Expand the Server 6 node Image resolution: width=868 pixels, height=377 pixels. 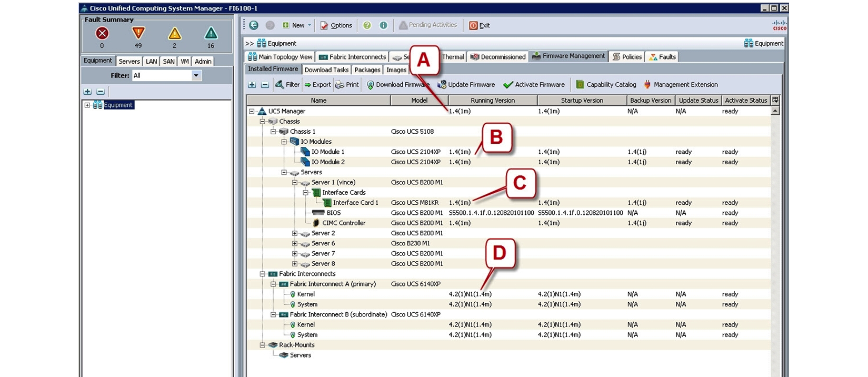click(x=295, y=243)
